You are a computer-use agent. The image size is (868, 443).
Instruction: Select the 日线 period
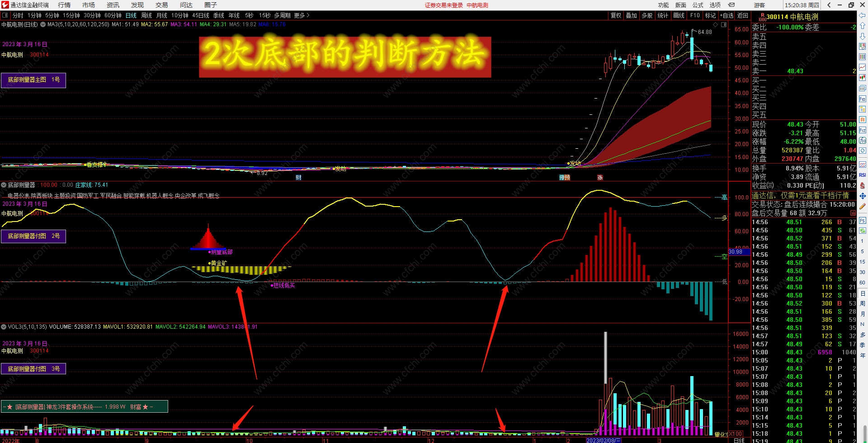[x=131, y=15]
